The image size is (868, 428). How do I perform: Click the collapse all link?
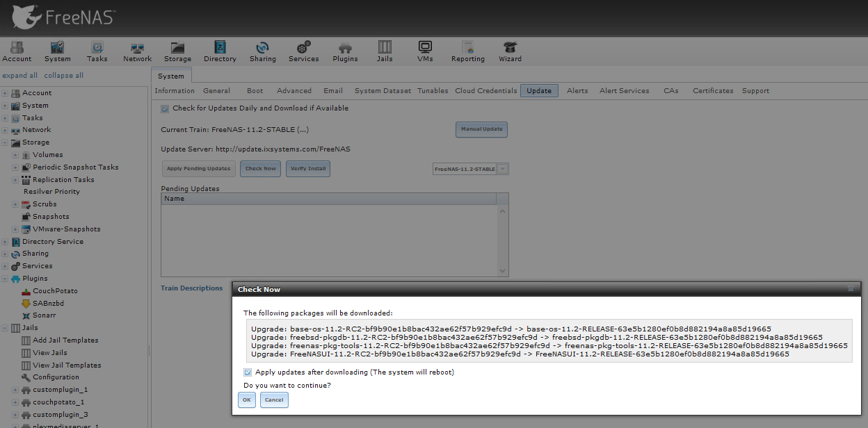click(x=64, y=76)
